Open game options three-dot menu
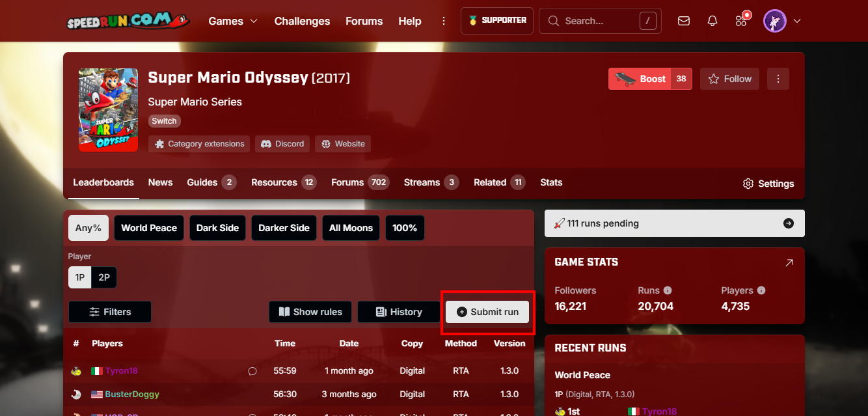The image size is (868, 416). point(778,79)
